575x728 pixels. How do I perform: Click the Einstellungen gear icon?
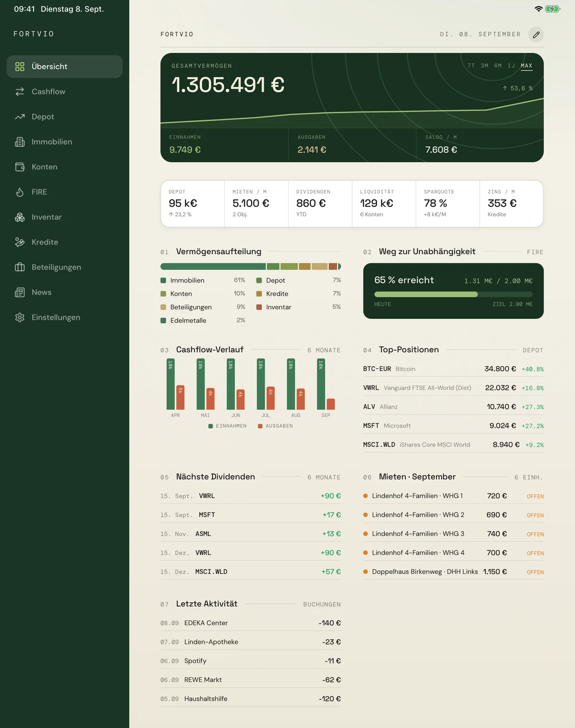point(20,317)
